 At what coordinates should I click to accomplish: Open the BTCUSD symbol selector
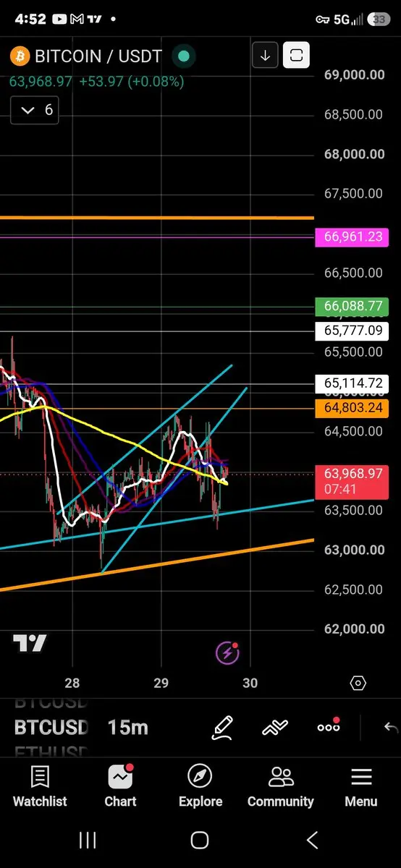pos(51,727)
